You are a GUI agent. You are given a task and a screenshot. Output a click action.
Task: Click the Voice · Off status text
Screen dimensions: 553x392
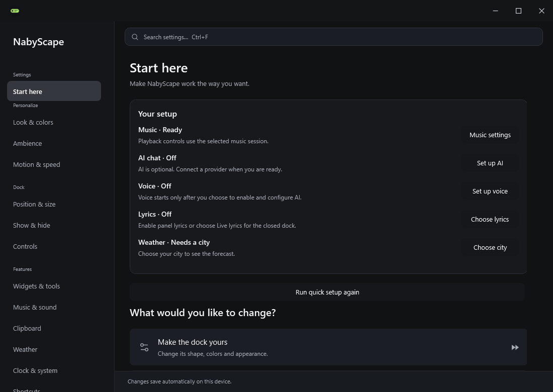pos(154,186)
